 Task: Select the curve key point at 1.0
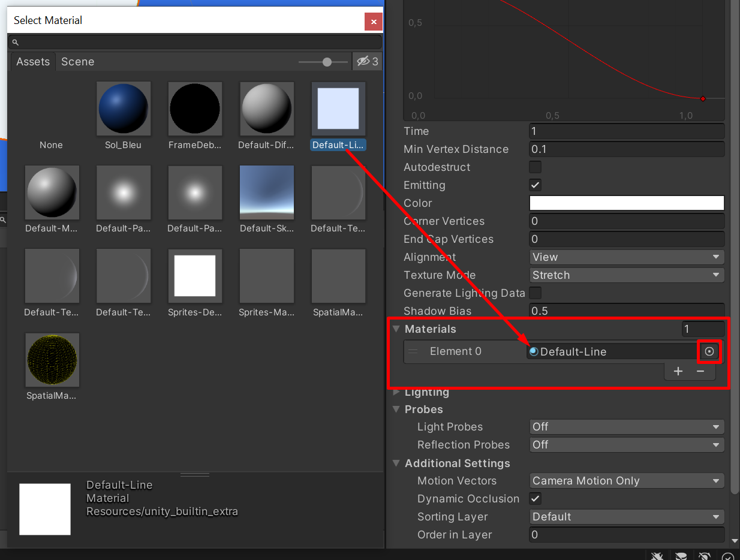coord(703,98)
